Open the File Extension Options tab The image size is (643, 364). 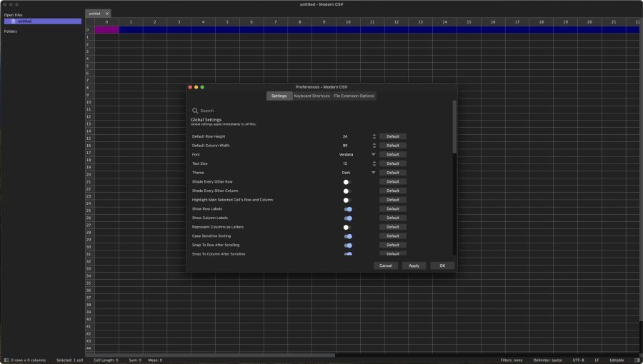click(x=354, y=96)
